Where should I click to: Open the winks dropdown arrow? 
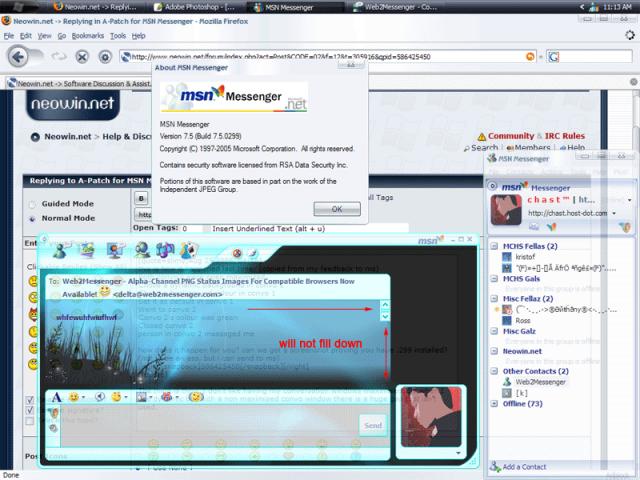click(x=126, y=397)
